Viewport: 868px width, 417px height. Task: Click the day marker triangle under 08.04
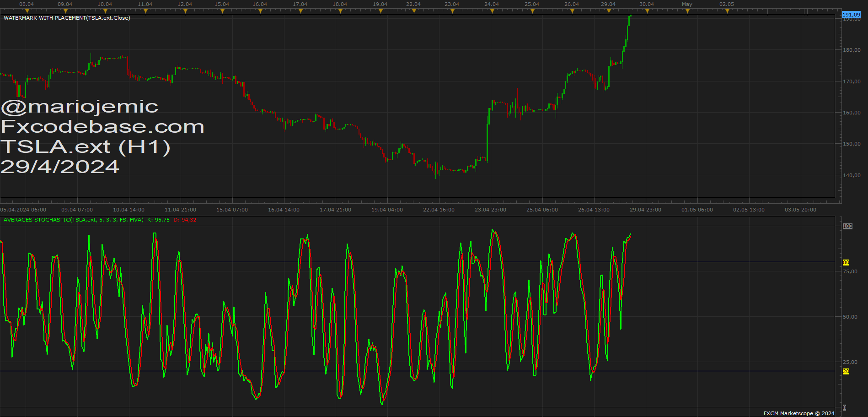(27, 11)
